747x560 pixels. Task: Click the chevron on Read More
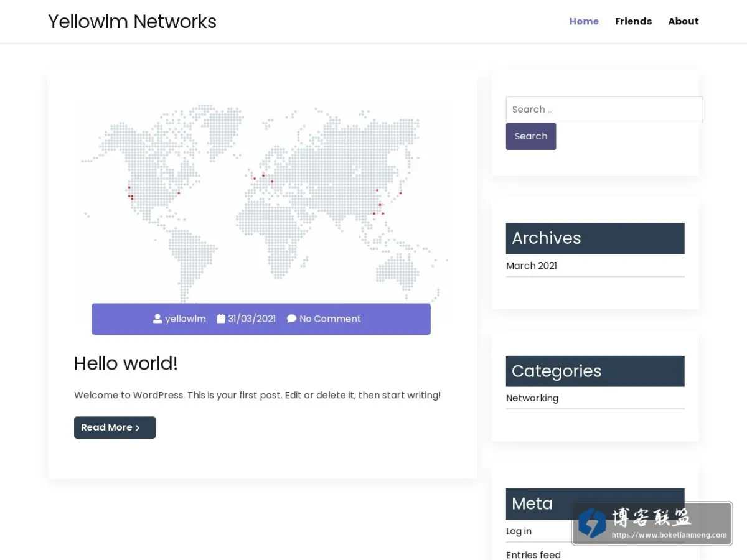pos(138,428)
